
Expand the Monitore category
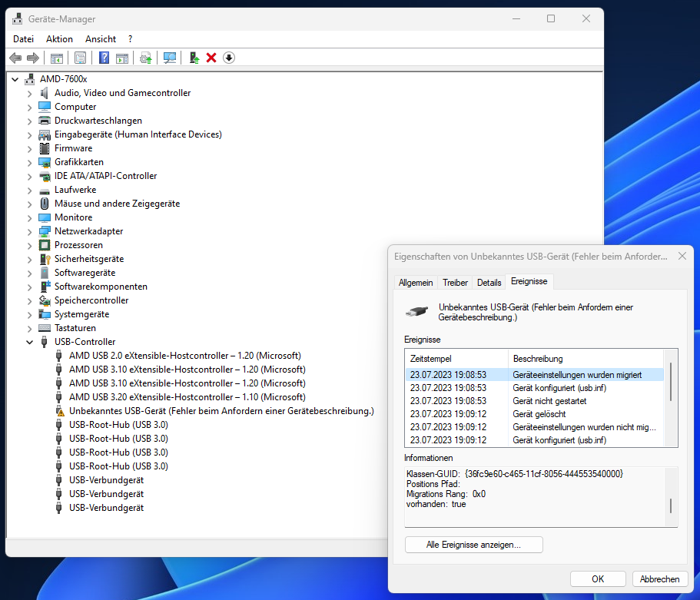tap(29, 218)
